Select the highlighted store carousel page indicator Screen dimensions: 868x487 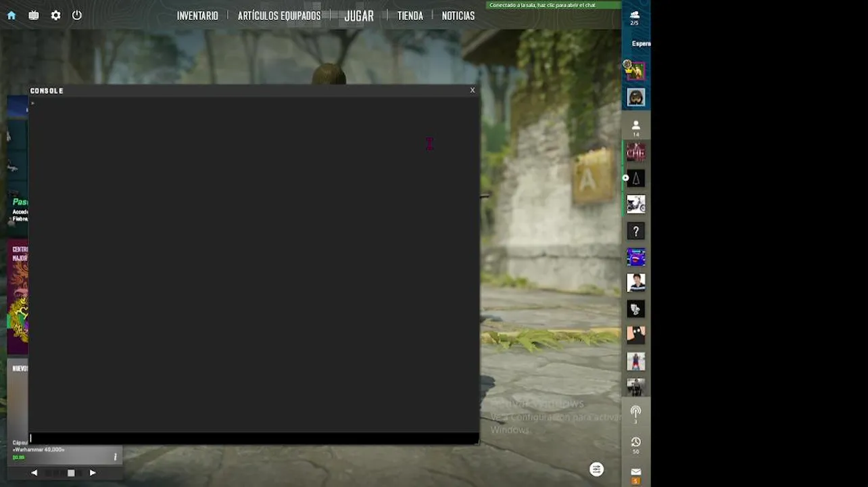pyautogui.click(x=71, y=473)
